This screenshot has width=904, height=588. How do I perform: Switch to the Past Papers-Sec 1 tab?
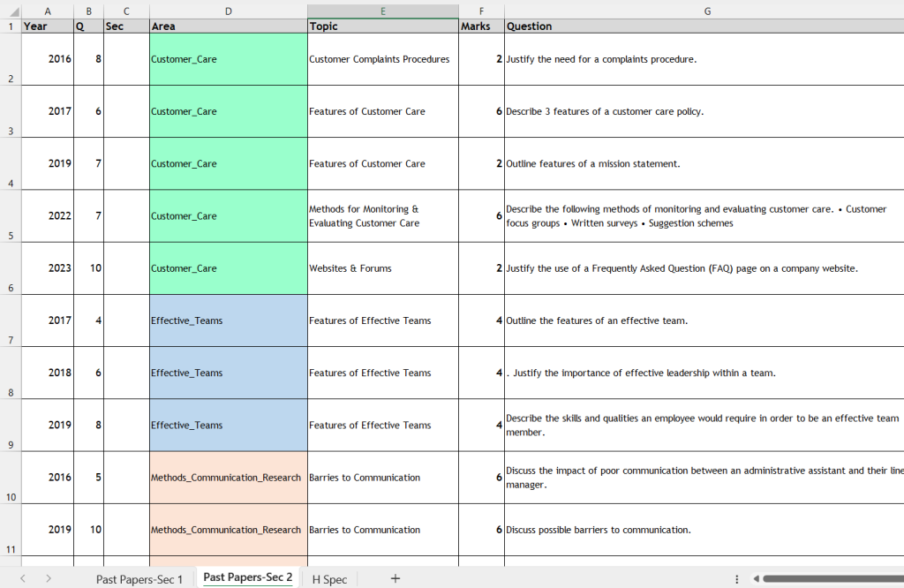[139, 578]
